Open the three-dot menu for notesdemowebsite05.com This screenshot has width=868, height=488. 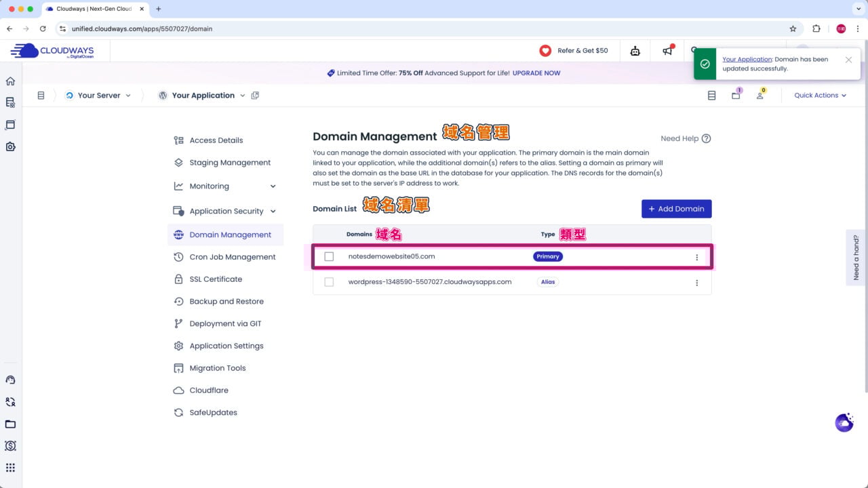tap(696, 258)
